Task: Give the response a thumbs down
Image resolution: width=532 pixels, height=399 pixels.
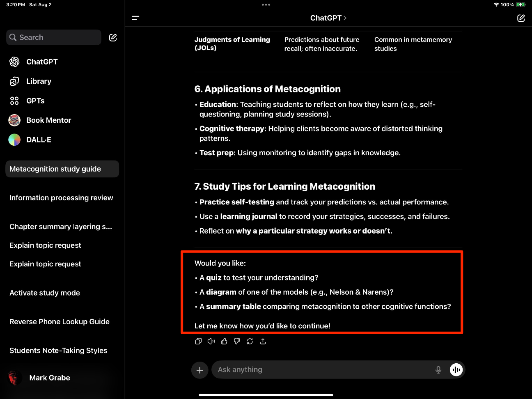Action: (237, 341)
